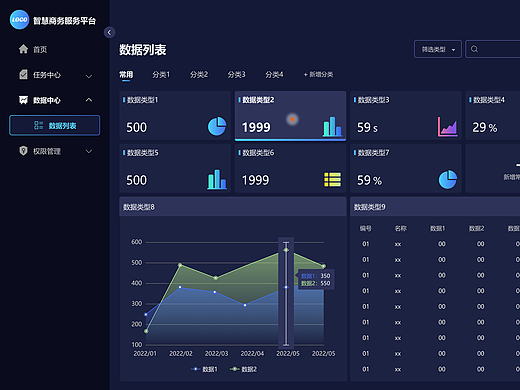
Task: Click the 数据类型8 panel header
Action: click(233, 207)
